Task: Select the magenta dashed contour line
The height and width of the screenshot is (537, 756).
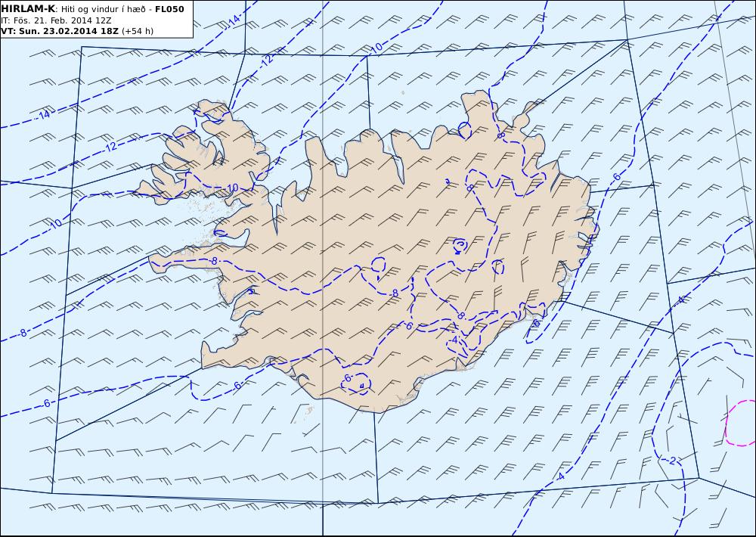Action: 739,423
